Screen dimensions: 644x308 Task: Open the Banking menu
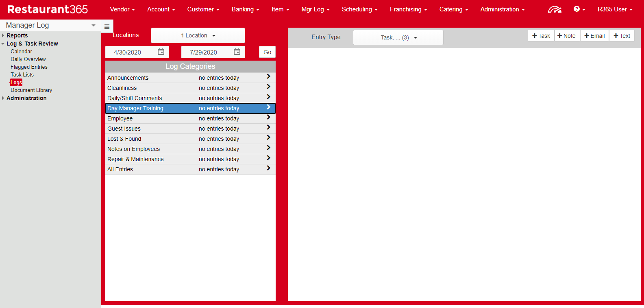click(x=246, y=9)
